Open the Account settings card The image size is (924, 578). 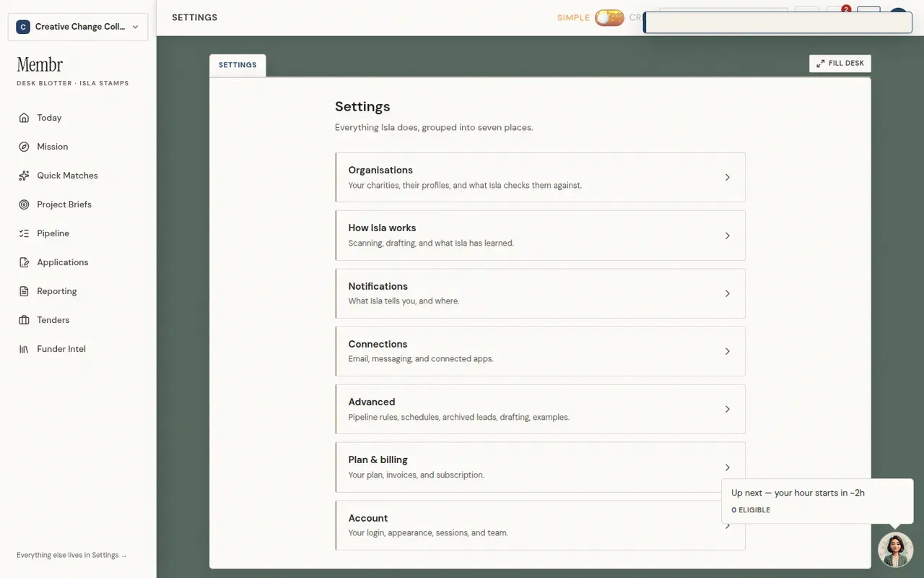click(x=540, y=525)
